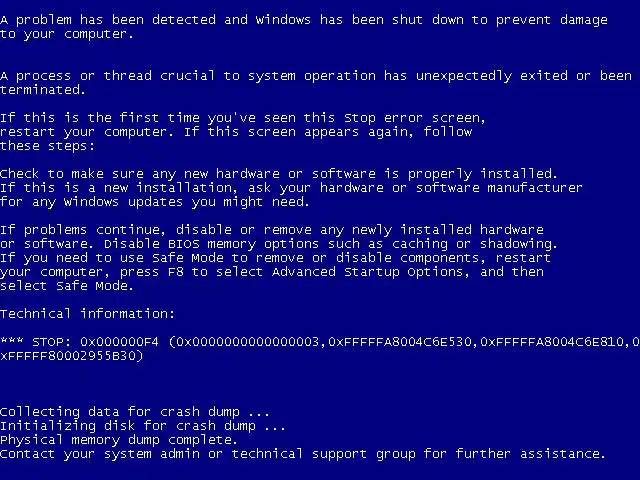640x480 pixels.
Task: Click the "A problem has been detected" line
Action: tap(304, 20)
